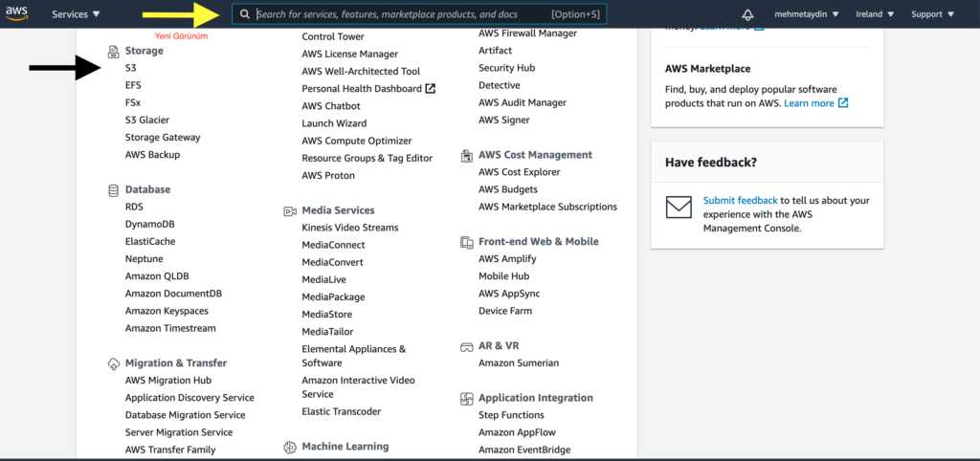Open the notifications bell icon
Image resolution: width=980 pixels, height=461 pixels.
click(747, 14)
